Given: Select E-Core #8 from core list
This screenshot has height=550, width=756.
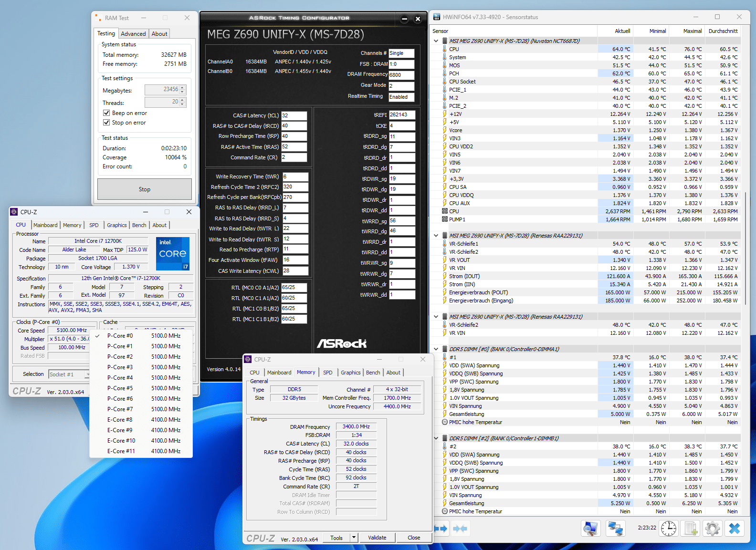Looking at the screenshot, I should (x=141, y=420).
